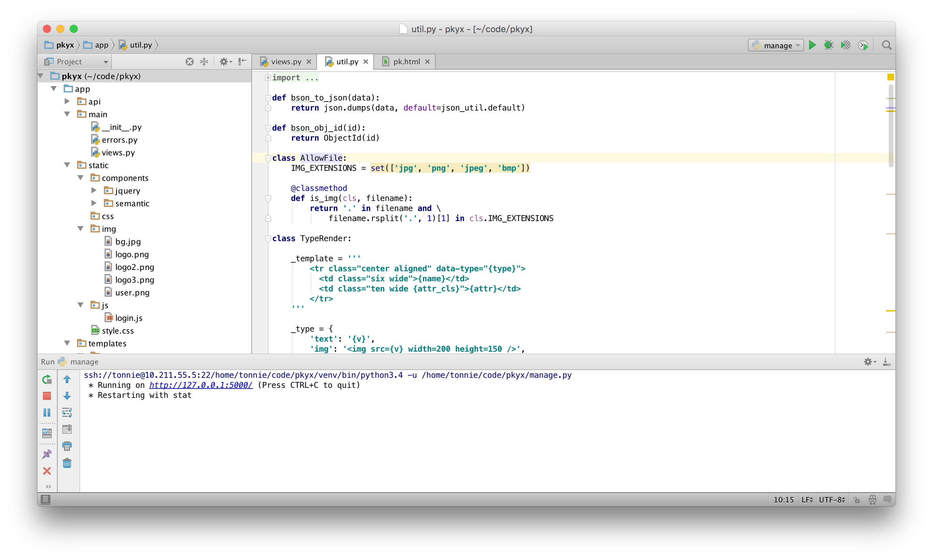The height and width of the screenshot is (560, 933).
Task: Click the yellow inspection indicator square
Action: pos(890,77)
